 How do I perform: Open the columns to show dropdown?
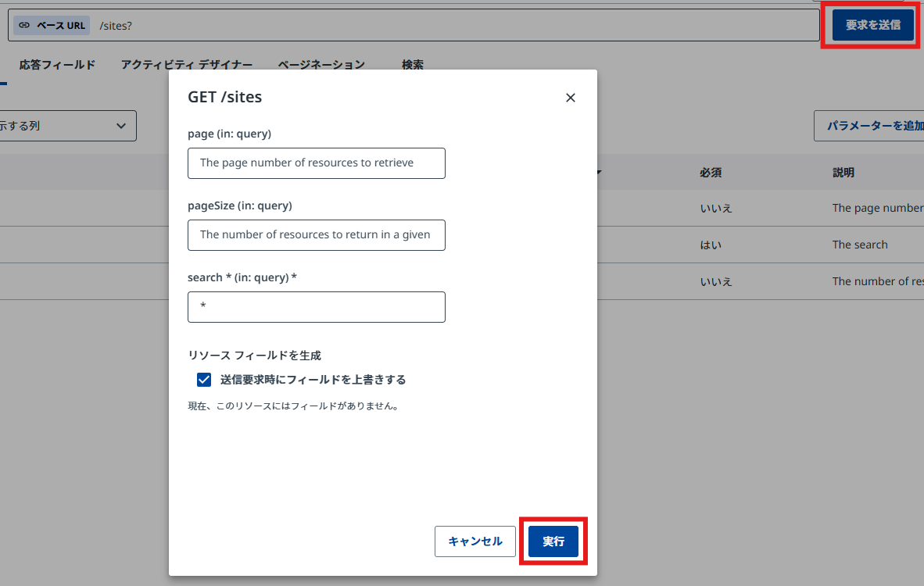click(68, 126)
